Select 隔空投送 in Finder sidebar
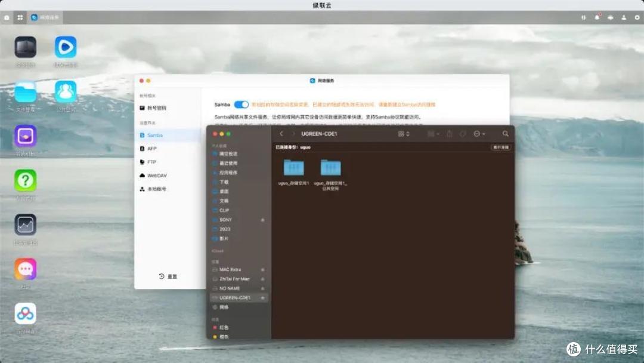 coord(239,154)
